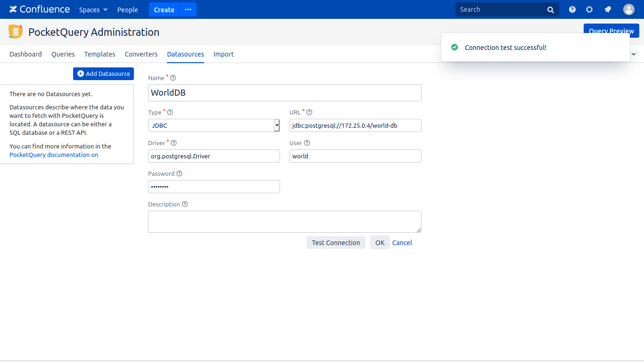Click the Search field in header
The height and width of the screenshot is (362, 644).
[x=502, y=9]
